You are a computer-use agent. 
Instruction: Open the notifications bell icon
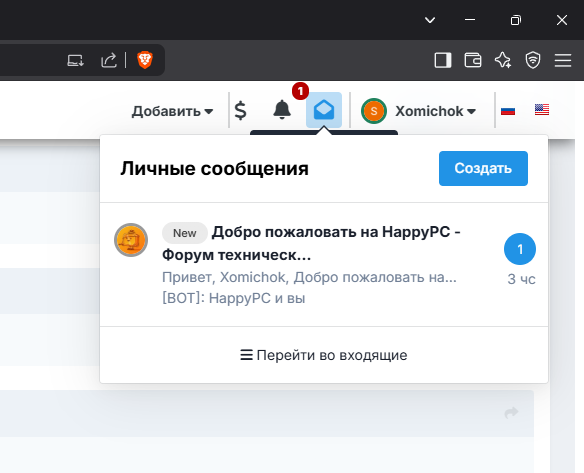(282, 110)
